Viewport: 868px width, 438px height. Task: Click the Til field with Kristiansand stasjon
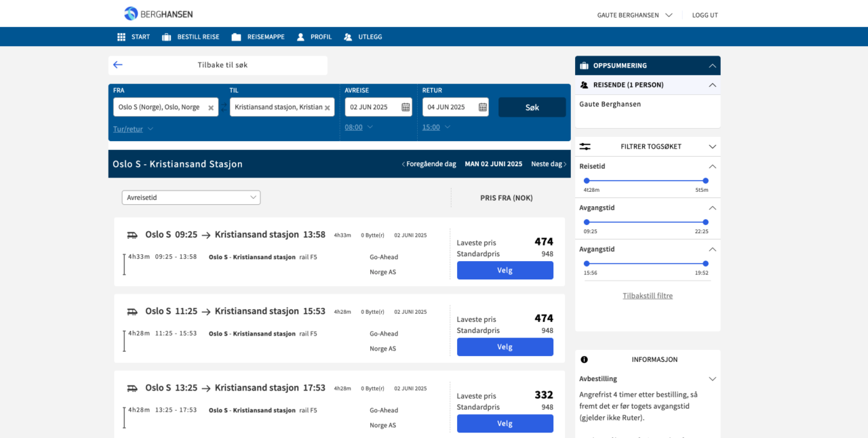tap(282, 107)
